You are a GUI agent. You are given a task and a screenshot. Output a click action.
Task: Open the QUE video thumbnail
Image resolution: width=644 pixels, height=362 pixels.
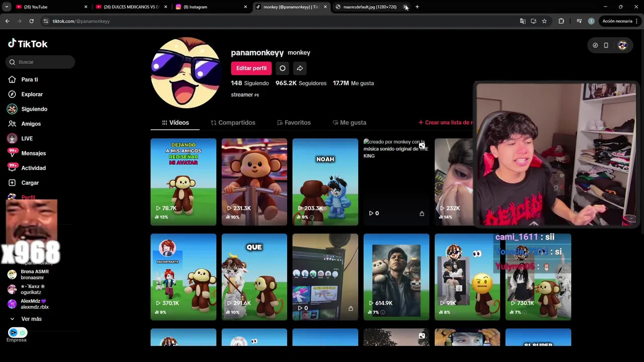click(254, 277)
